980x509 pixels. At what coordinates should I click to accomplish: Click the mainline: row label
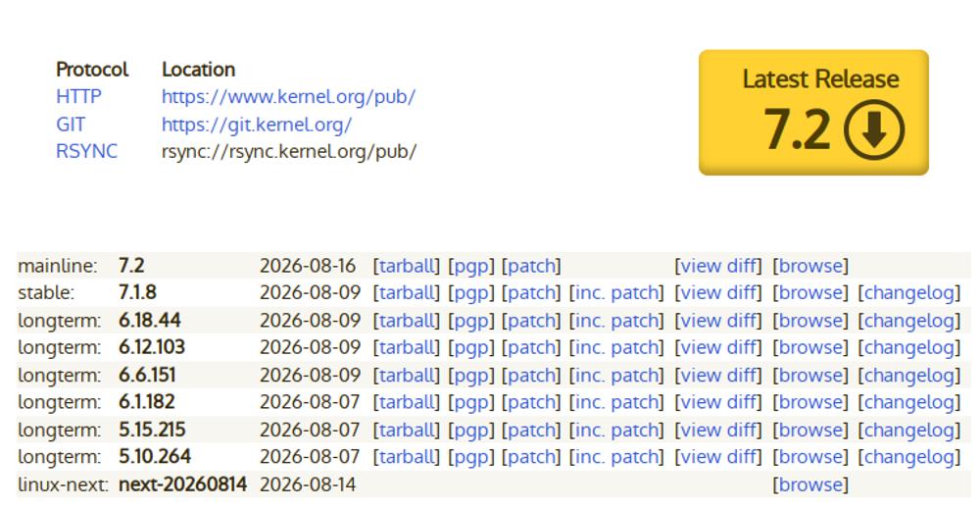[58, 266]
